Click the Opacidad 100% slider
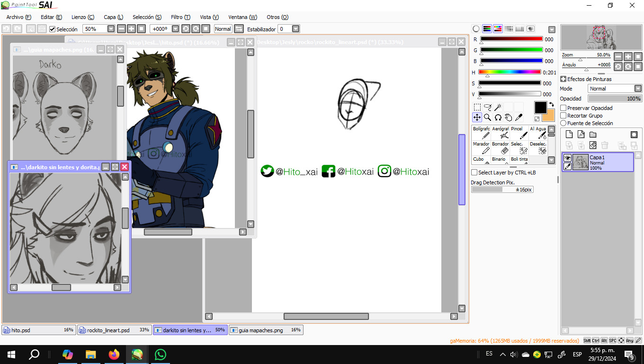Screen dimensions: 644x364 pyautogui.click(x=615, y=99)
